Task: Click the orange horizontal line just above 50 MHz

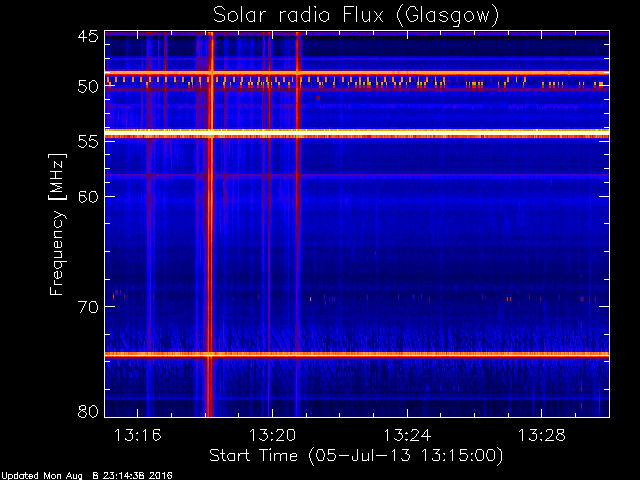Action: (357, 73)
